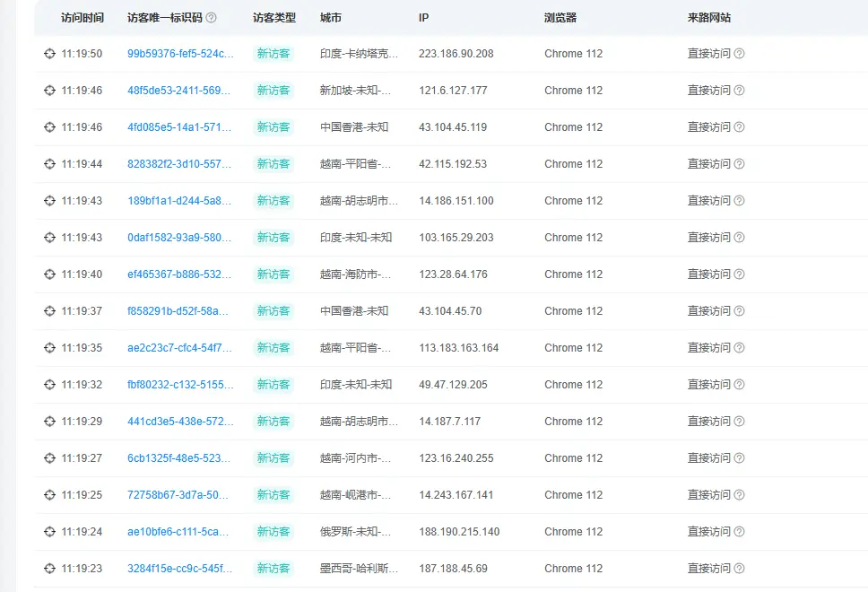Select IP address 43.104.45.70
This screenshot has width=868, height=592.
450,311
